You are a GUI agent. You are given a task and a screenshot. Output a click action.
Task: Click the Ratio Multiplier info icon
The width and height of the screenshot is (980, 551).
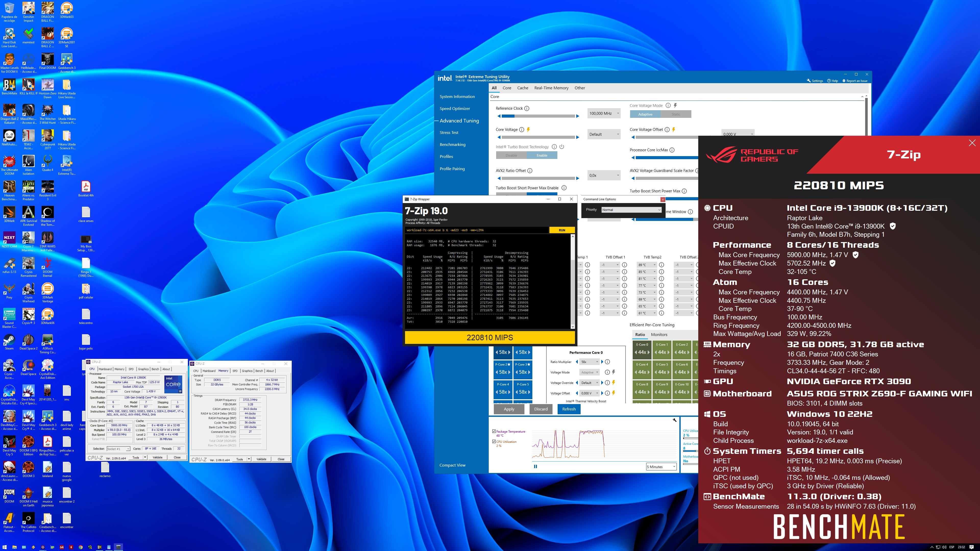(608, 362)
